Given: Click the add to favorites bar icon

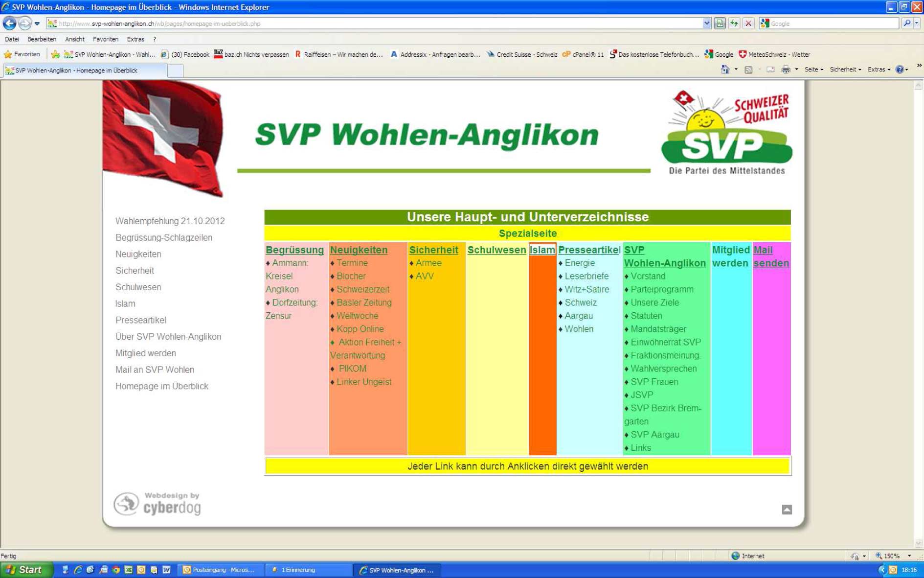Looking at the screenshot, I should click(x=55, y=54).
